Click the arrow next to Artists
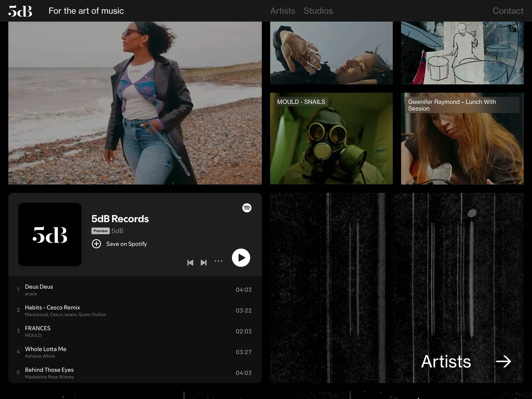Image resolution: width=532 pixels, height=399 pixels. (x=503, y=361)
